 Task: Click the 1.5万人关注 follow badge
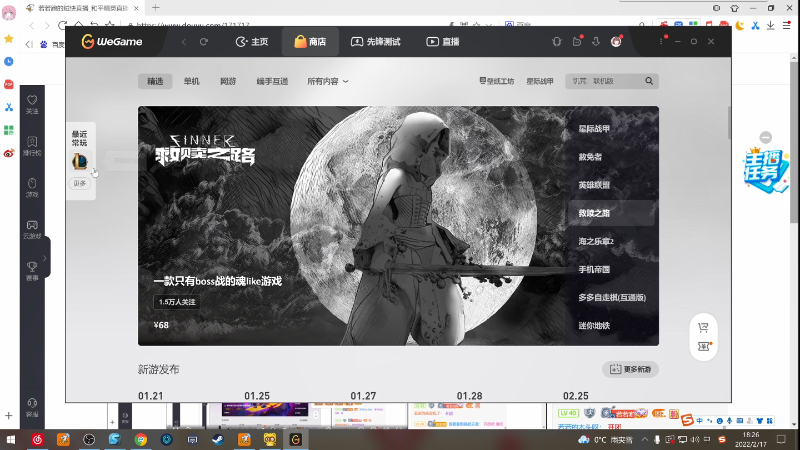tap(177, 302)
